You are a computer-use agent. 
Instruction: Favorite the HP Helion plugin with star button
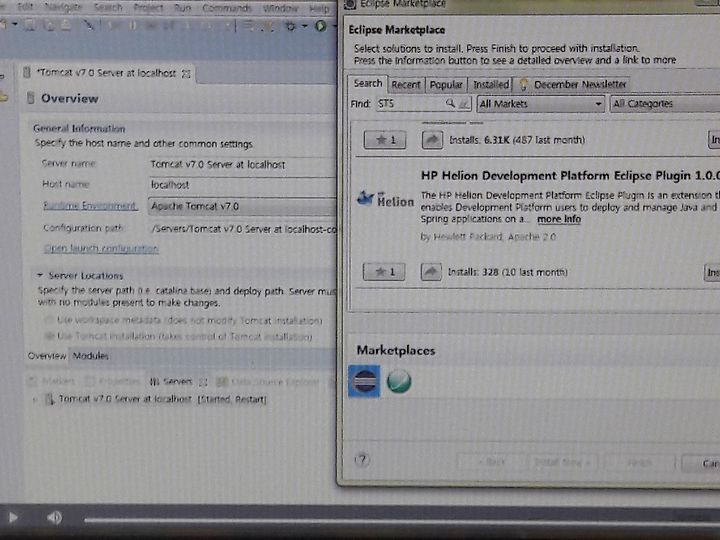point(384,272)
